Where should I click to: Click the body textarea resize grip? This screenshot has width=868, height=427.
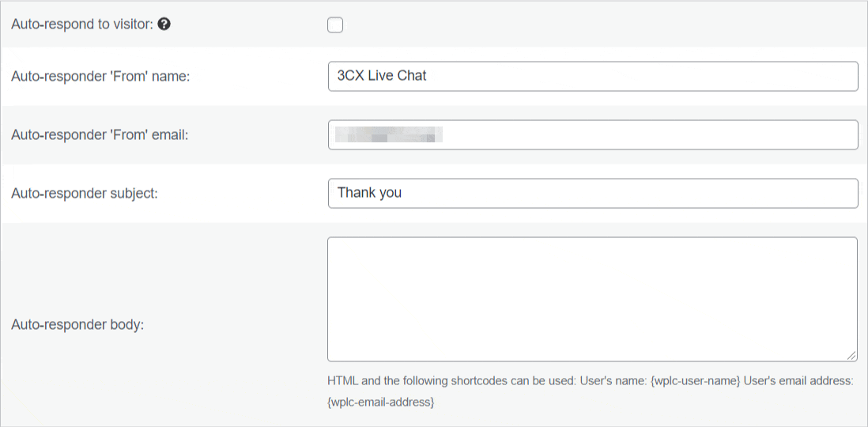[x=851, y=356]
